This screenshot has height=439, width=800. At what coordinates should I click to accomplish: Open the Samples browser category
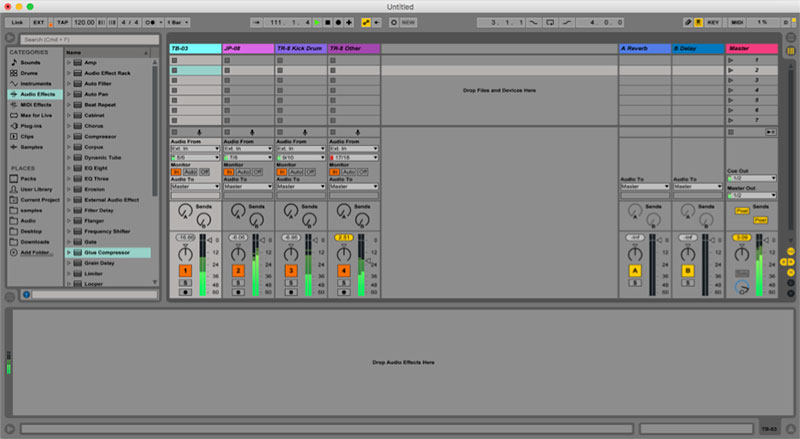pyautogui.click(x=31, y=147)
